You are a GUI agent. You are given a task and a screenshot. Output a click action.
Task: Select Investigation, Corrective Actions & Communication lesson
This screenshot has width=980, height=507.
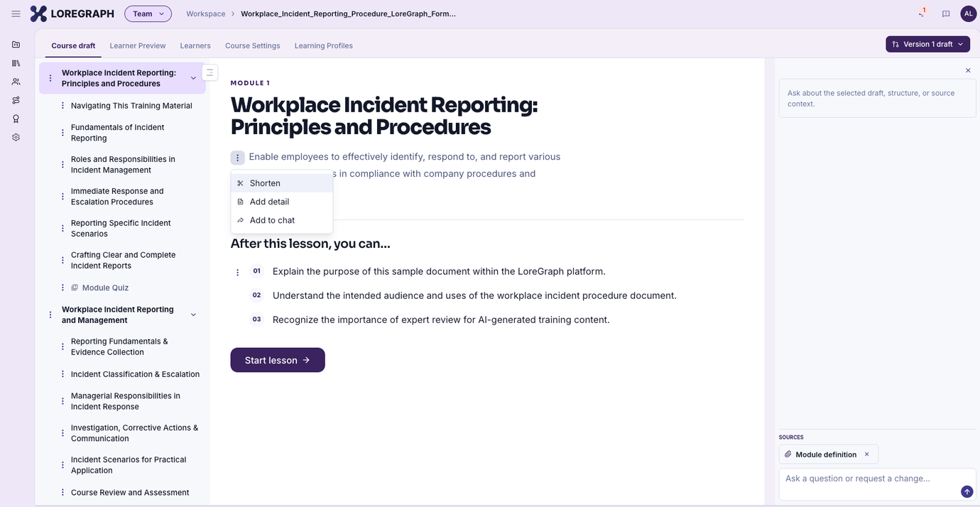coord(134,433)
